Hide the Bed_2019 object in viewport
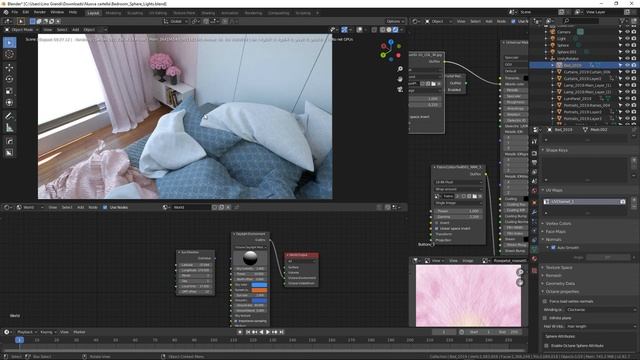Viewport: 640px width, 360px height. (627, 65)
